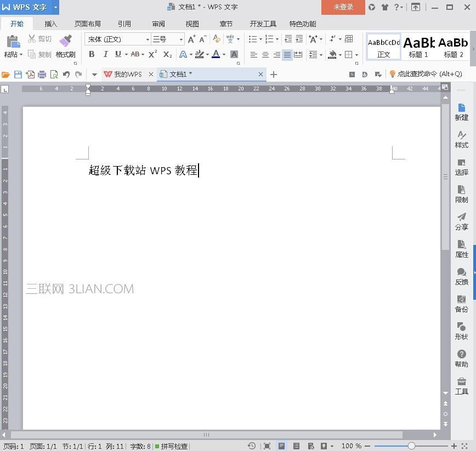Click the character shading A icon

[x=234, y=54]
